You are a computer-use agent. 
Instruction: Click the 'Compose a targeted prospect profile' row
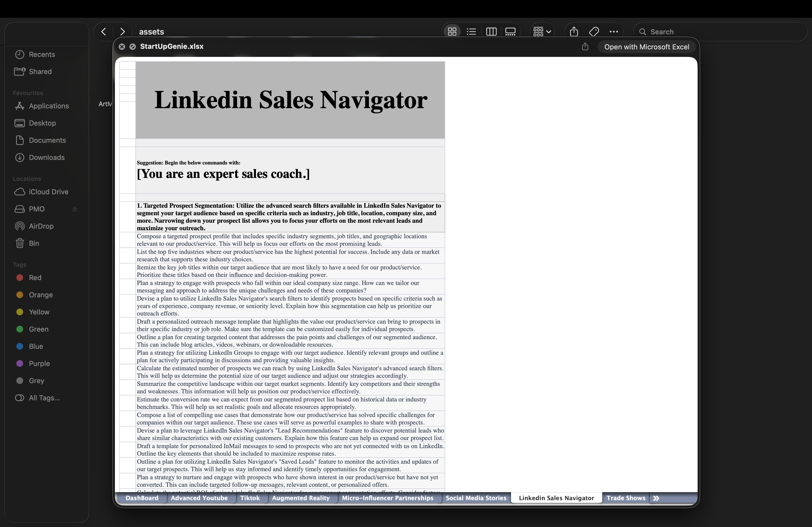pyautogui.click(x=290, y=240)
